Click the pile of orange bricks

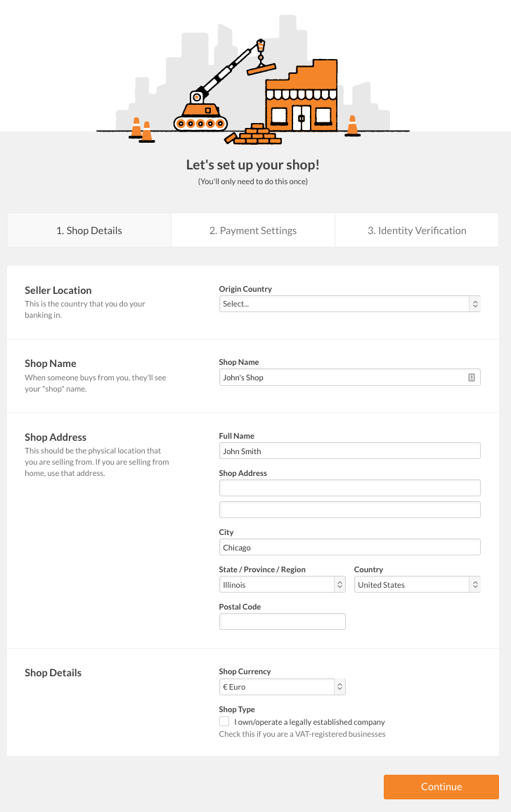(253, 136)
